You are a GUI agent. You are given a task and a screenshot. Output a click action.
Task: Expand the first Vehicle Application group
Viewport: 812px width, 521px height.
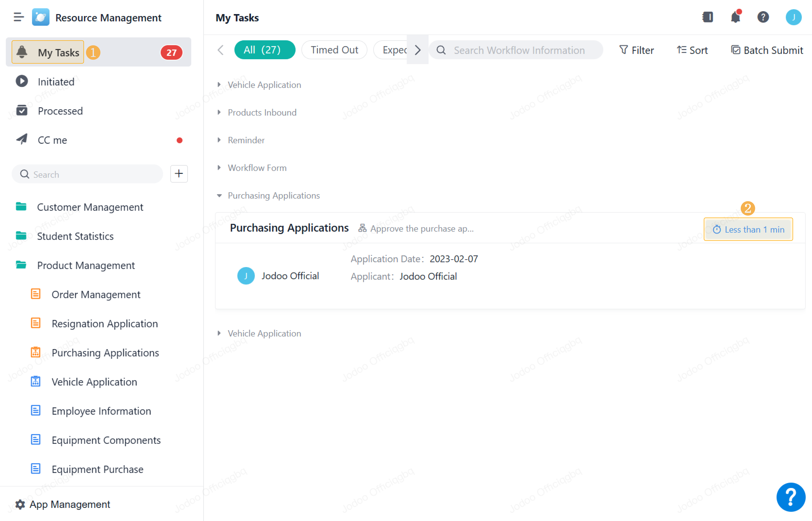click(219, 85)
